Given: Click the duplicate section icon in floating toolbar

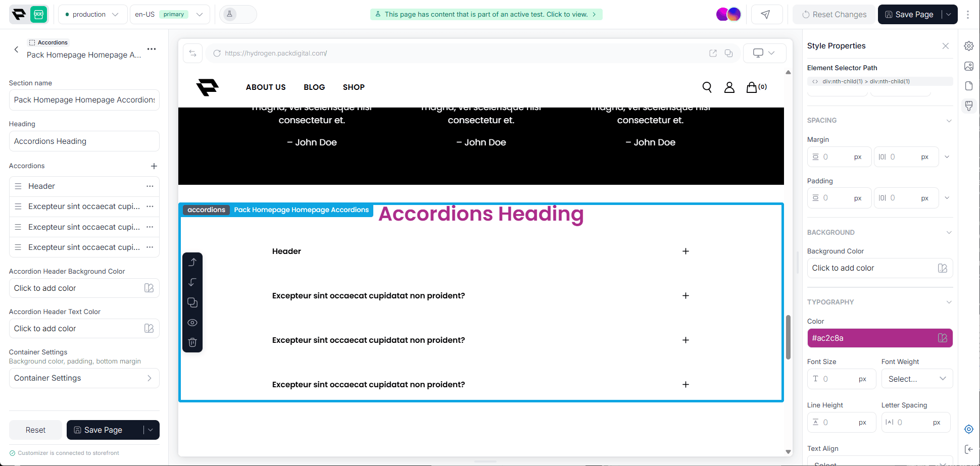Looking at the screenshot, I should tap(192, 302).
